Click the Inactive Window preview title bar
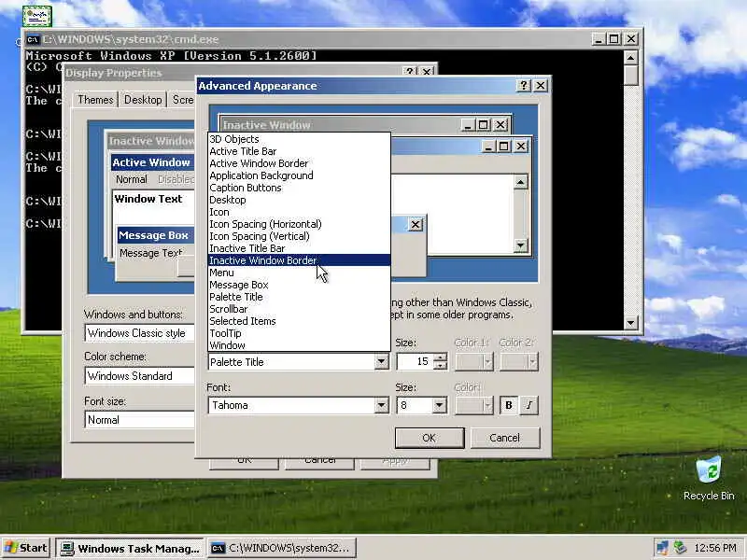 (365, 125)
